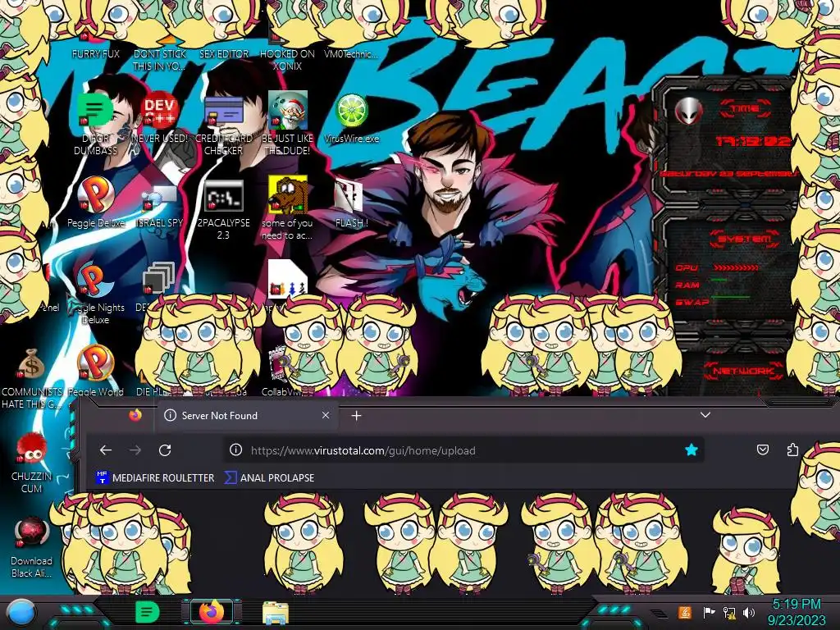Select the HOOKED ON XONIX label

click(287, 60)
